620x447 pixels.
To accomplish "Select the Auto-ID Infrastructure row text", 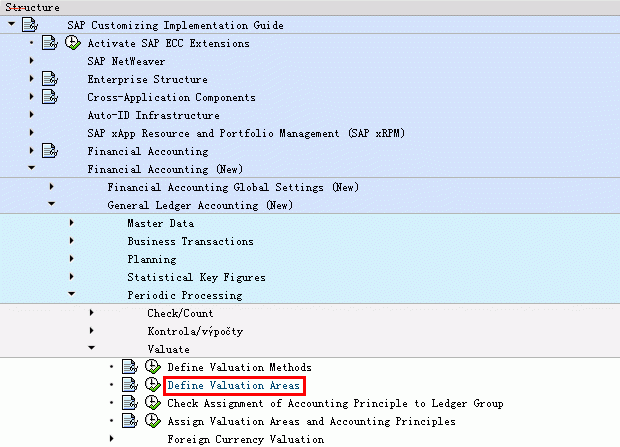I will coord(153,116).
